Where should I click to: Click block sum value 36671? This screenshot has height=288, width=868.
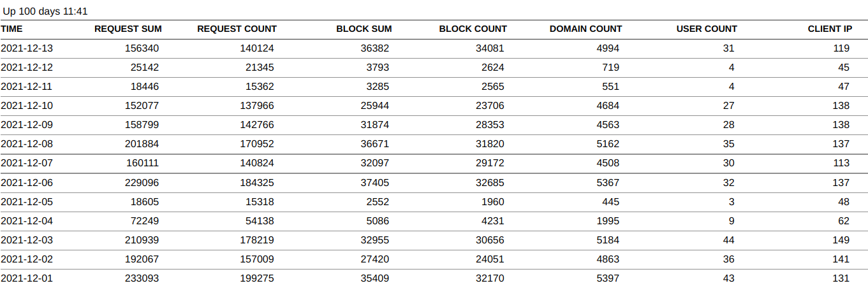point(374,144)
